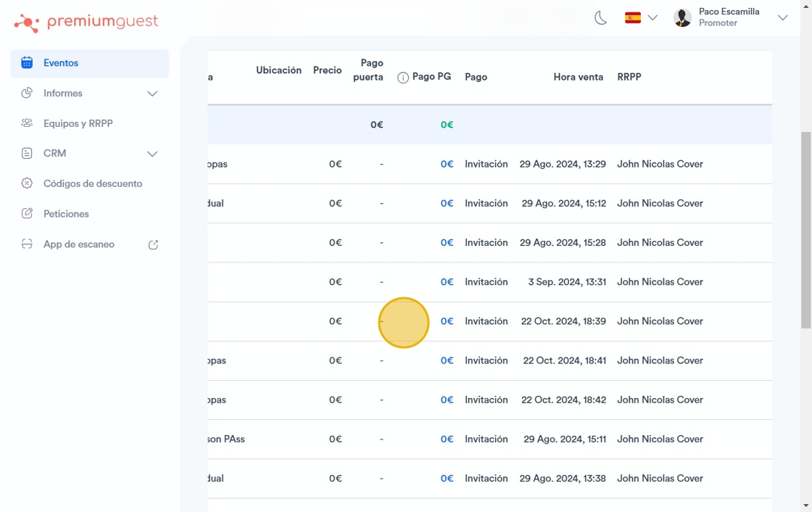Image resolution: width=812 pixels, height=512 pixels.
Task: Sort by the Hora venta column header
Action: tap(578, 77)
